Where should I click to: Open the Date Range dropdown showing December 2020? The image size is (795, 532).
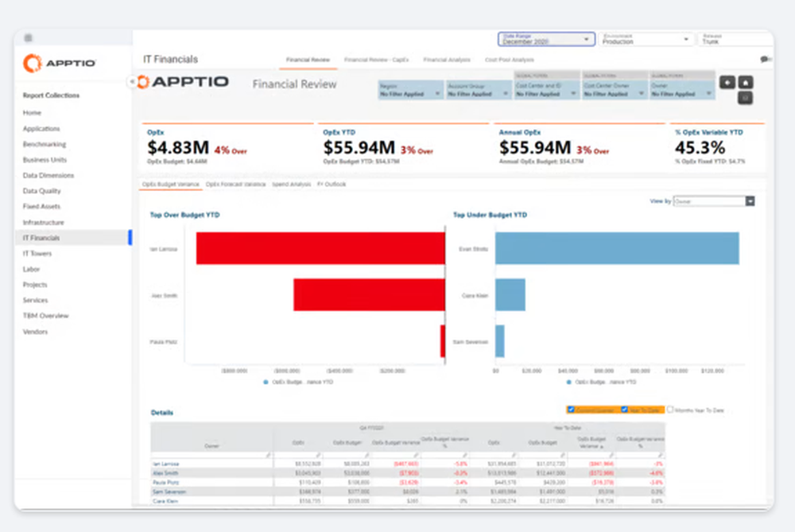[x=547, y=39]
